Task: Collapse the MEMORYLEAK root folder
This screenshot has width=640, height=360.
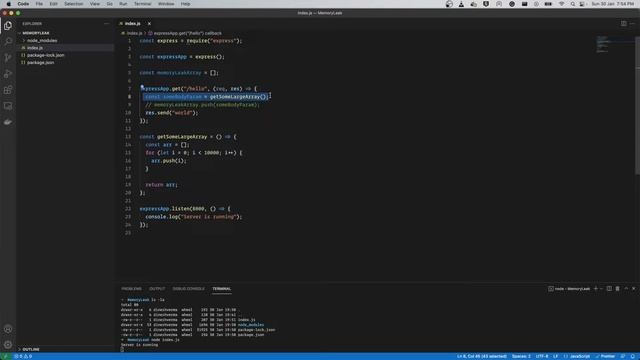Action: click(x=36, y=33)
